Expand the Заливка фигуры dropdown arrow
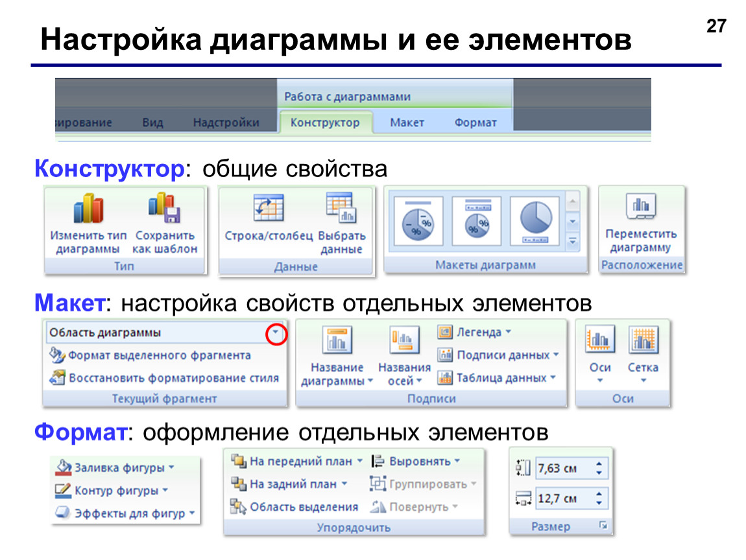This screenshot has width=746, height=560. [x=171, y=467]
